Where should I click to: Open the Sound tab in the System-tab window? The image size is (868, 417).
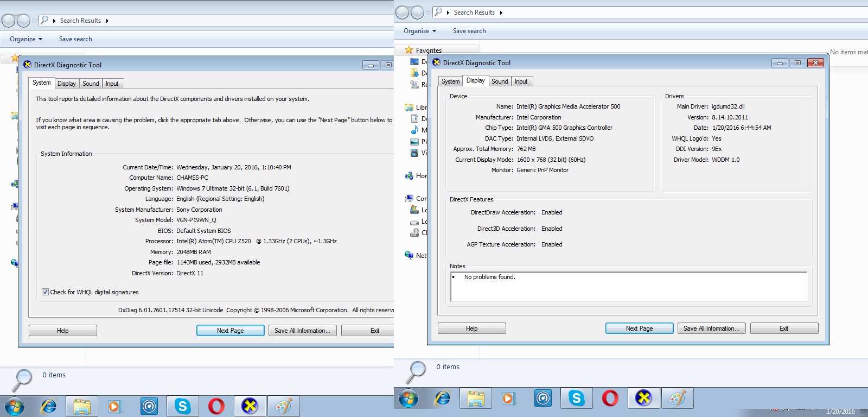pos(91,84)
